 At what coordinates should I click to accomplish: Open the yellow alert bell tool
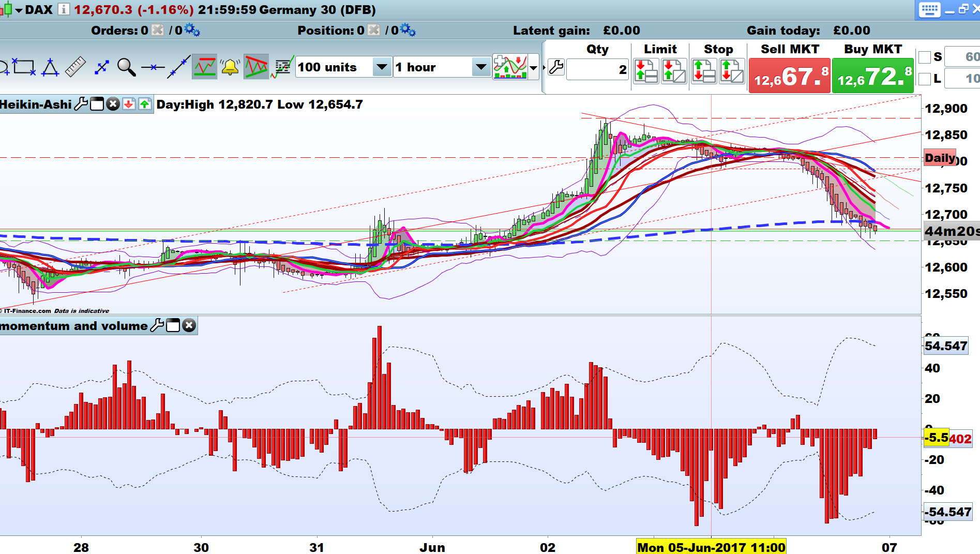(230, 67)
